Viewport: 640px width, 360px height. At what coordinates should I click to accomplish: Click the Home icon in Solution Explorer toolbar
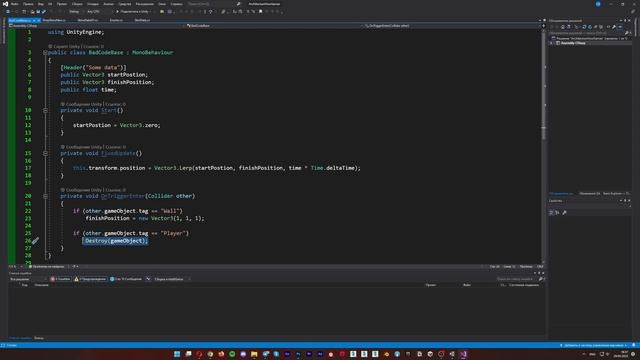click(x=562, y=27)
